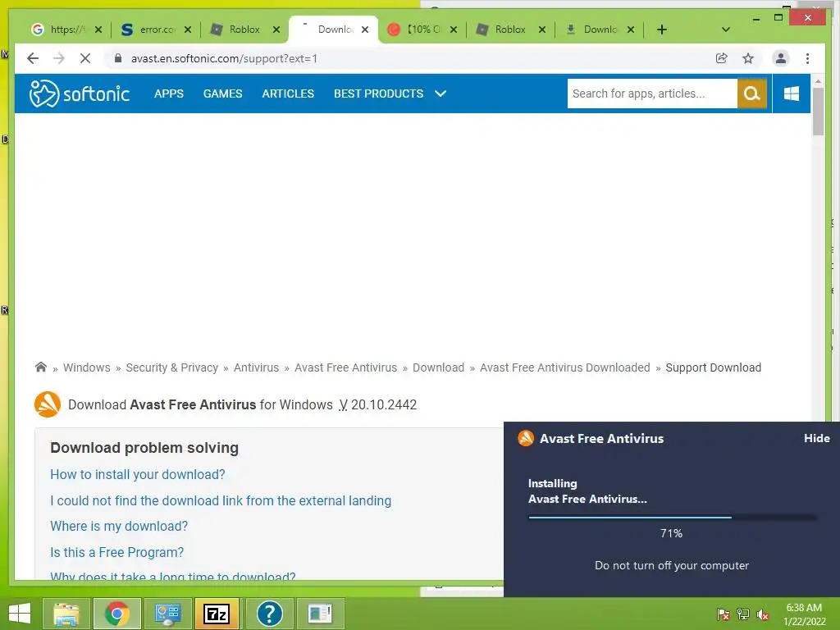
Task: Open the Is this a Free Program link
Action: [x=116, y=552]
